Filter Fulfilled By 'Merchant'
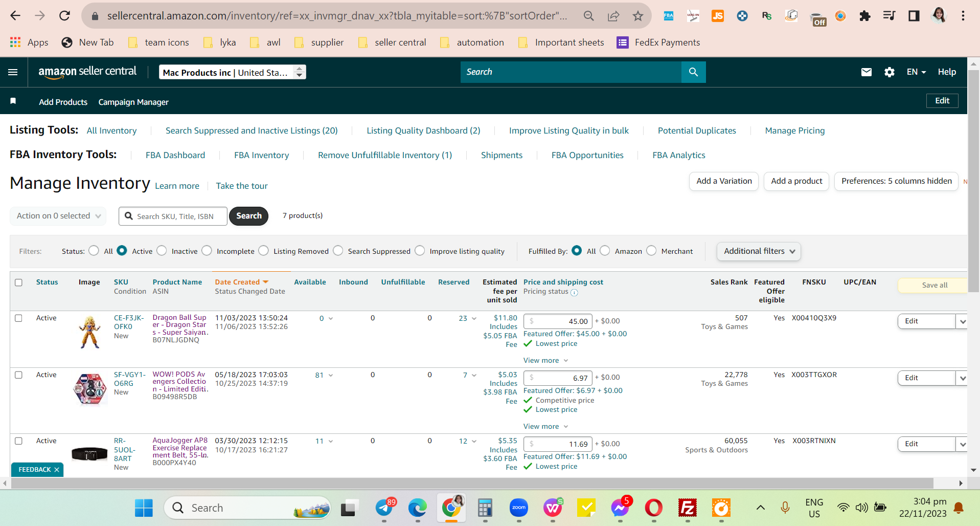The height and width of the screenshot is (526, 980). pyautogui.click(x=651, y=251)
